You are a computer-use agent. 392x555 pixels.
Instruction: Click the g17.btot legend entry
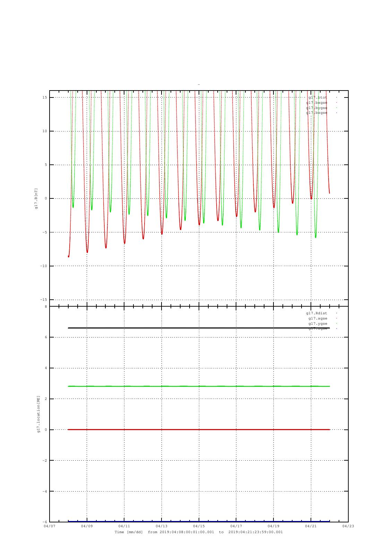(x=317, y=97)
